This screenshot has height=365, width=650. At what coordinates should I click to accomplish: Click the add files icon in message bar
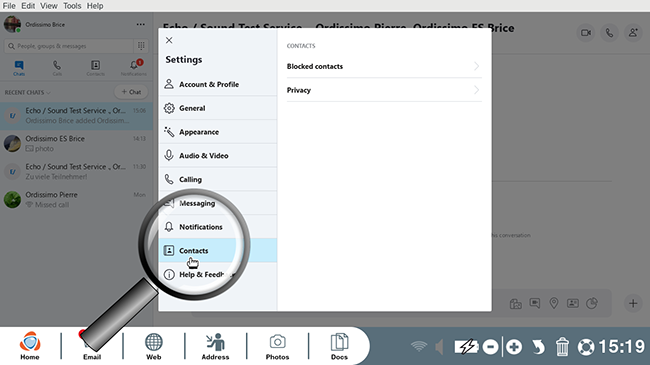pos(516,304)
